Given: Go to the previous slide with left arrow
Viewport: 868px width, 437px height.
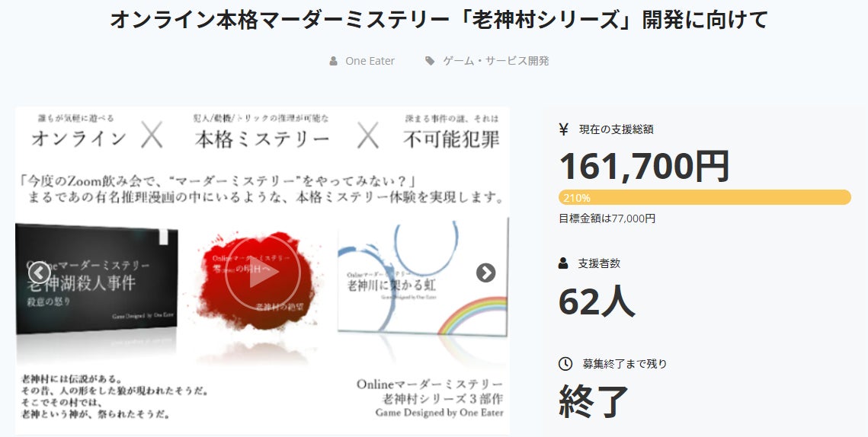Looking at the screenshot, I should (x=39, y=273).
